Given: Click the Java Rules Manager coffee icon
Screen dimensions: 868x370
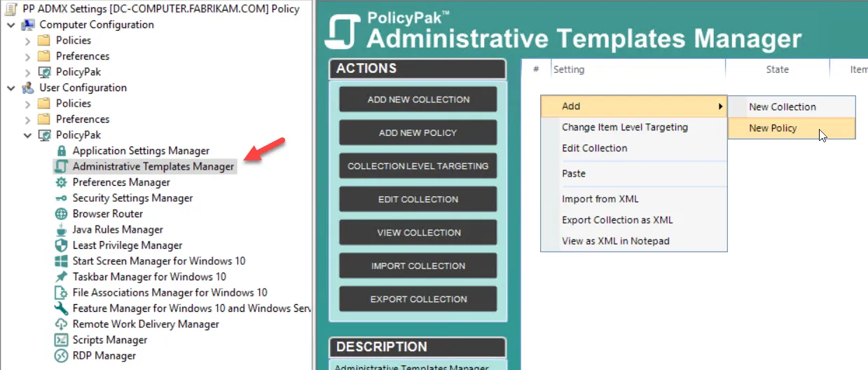Looking at the screenshot, I should coord(61,230).
